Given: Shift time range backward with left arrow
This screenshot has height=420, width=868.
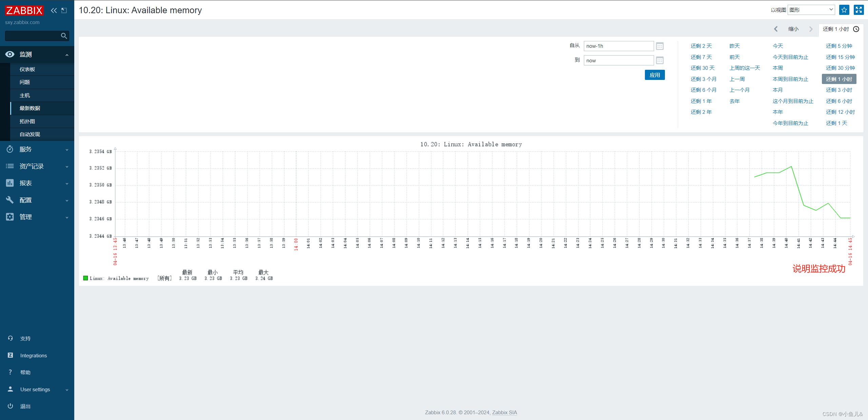Looking at the screenshot, I should point(776,29).
